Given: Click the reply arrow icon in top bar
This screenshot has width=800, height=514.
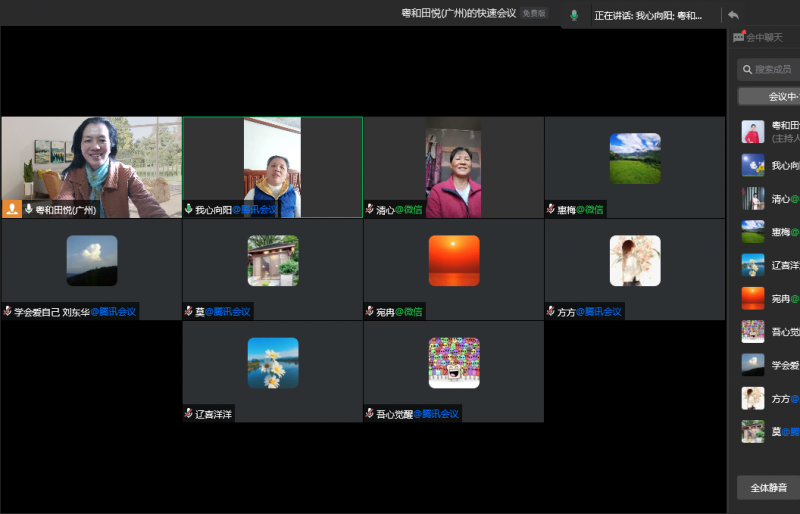Looking at the screenshot, I should click(x=733, y=15).
